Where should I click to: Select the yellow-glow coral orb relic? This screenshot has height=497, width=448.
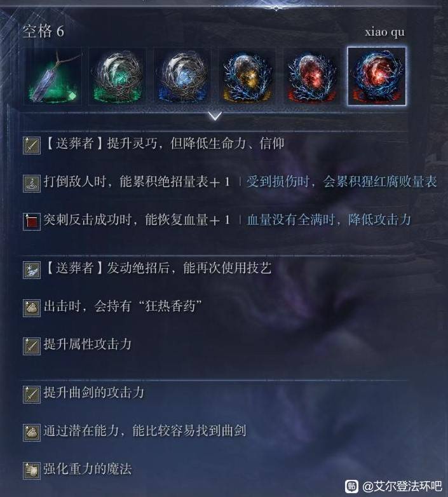coord(247,76)
